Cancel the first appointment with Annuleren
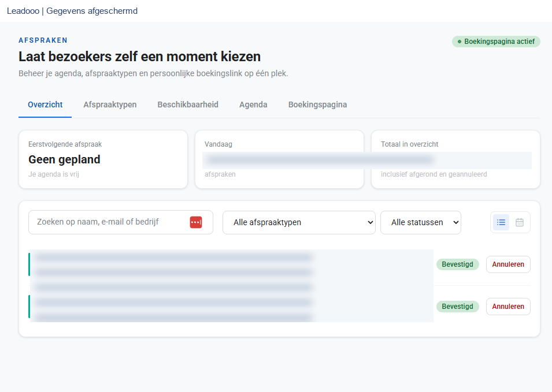This screenshot has width=552, height=392. click(508, 264)
